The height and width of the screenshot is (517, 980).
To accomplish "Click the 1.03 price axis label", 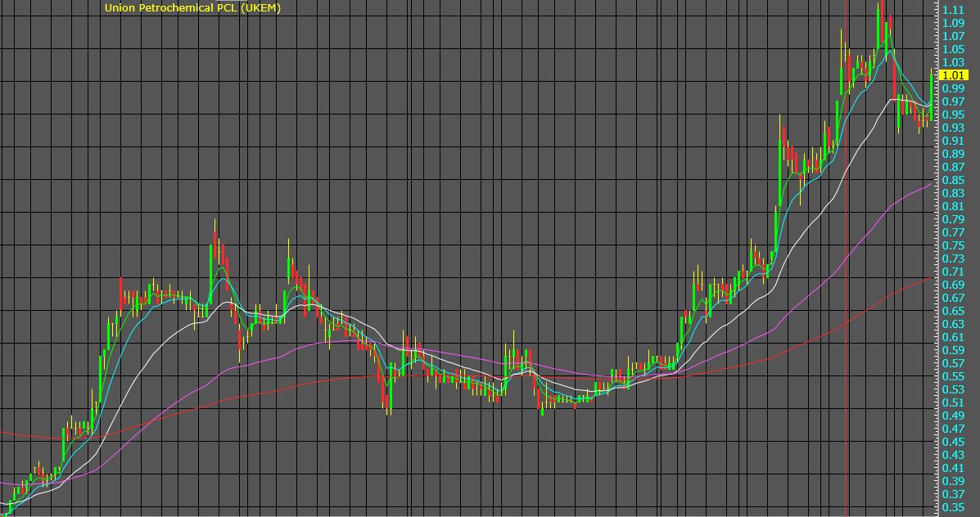I will (953, 62).
